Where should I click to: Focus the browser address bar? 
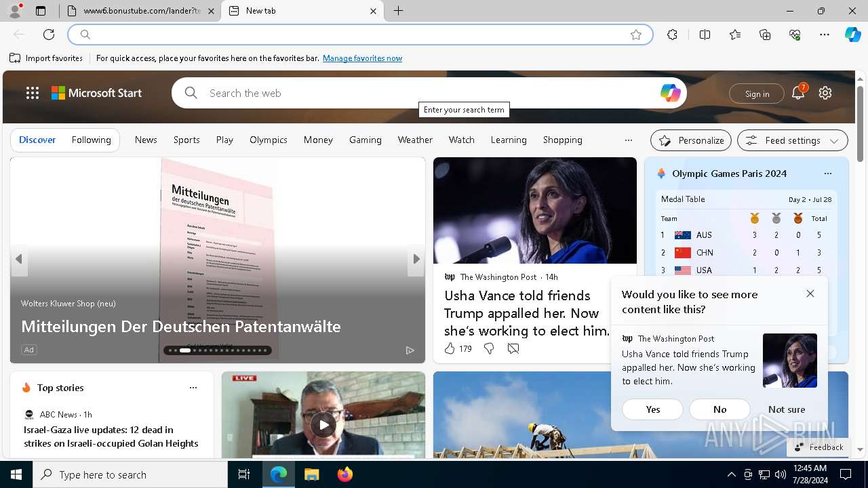tap(360, 35)
